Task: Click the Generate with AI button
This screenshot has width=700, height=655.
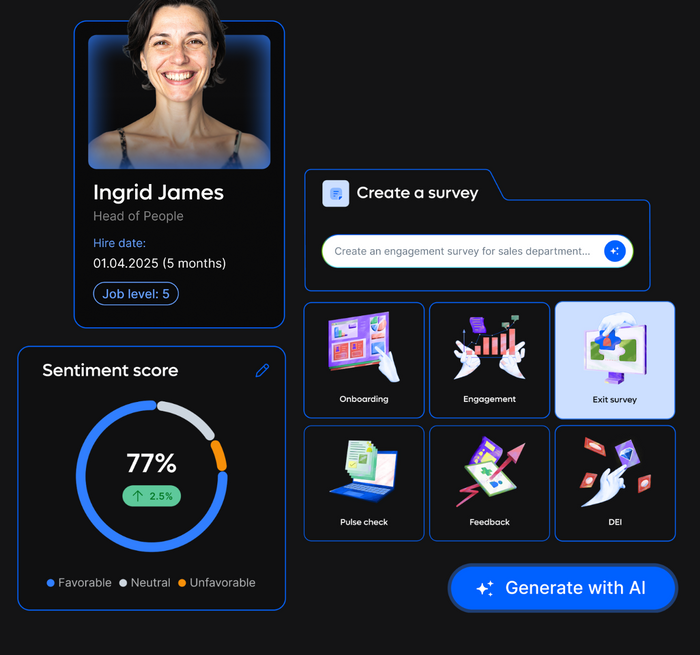Action: coord(562,588)
